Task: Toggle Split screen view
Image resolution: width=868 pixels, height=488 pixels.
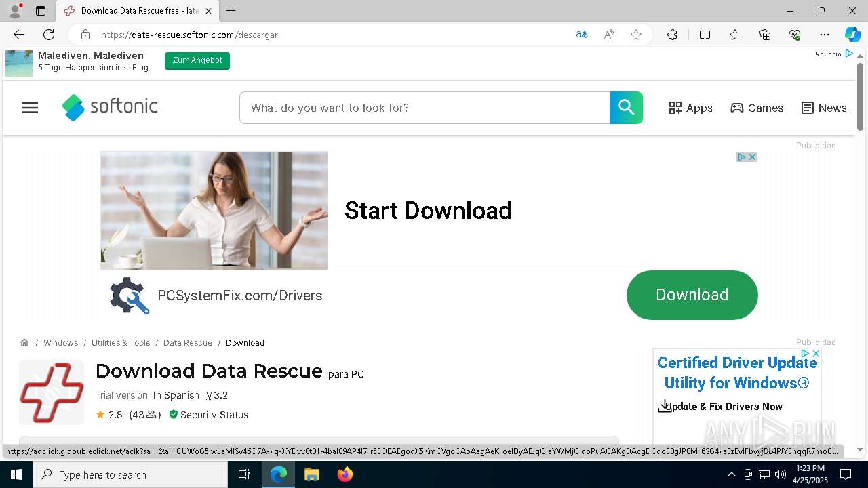Action: click(x=705, y=35)
